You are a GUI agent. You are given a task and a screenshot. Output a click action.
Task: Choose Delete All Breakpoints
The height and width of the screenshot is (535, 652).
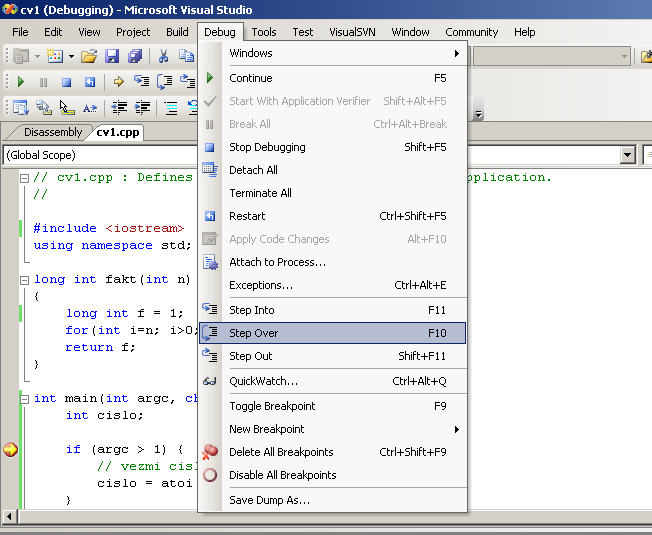click(x=332, y=452)
